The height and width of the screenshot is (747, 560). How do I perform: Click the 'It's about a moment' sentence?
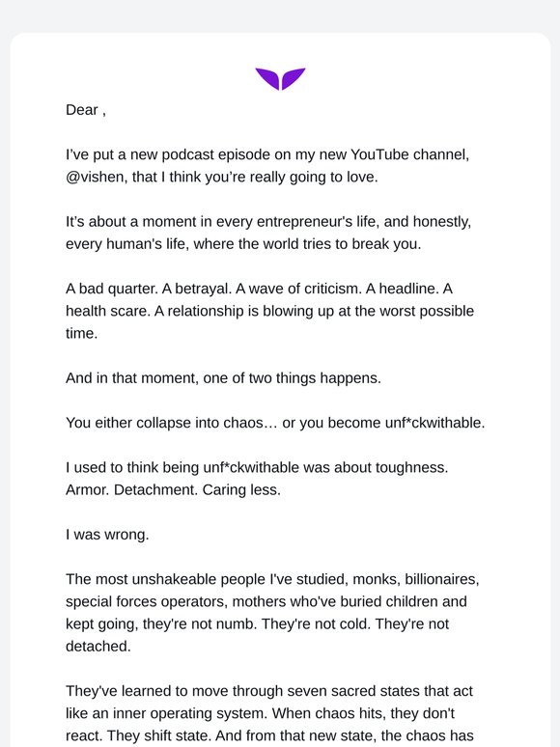pos(268,222)
